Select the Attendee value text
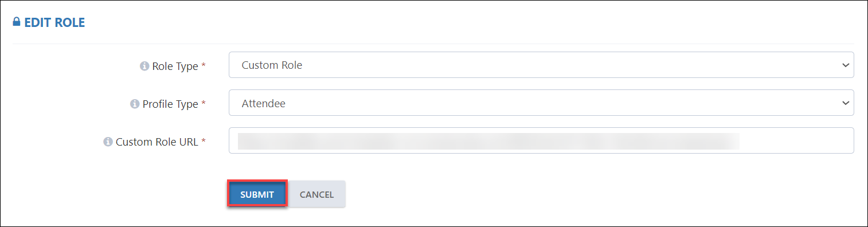This screenshot has width=868, height=227. click(264, 103)
